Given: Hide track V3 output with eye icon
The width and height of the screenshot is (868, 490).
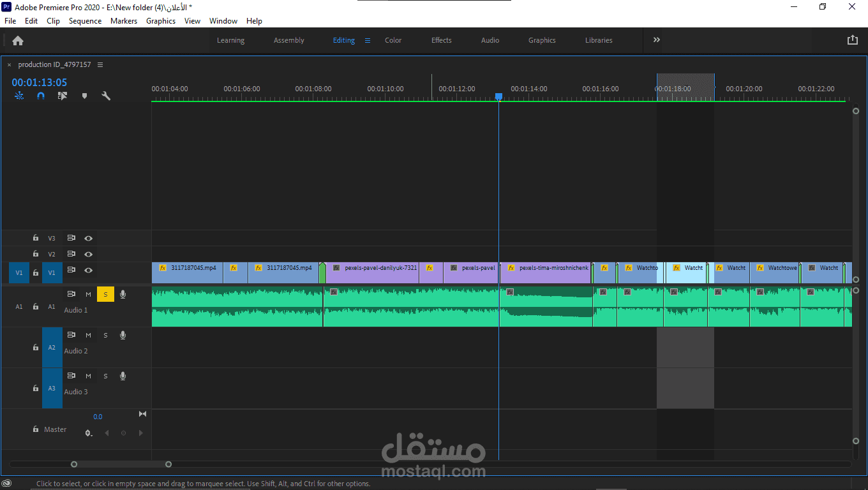Looking at the screenshot, I should pos(89,238).
